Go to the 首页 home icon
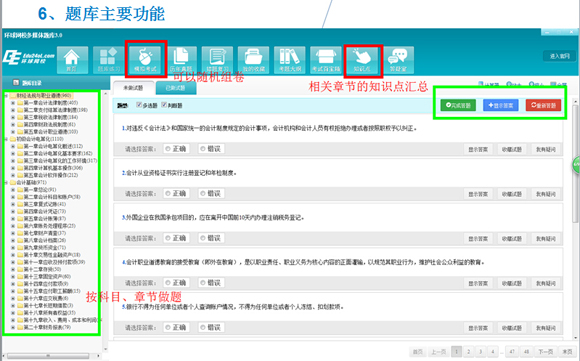This screenshot has height=361, width=580. (x=72, y=60)
